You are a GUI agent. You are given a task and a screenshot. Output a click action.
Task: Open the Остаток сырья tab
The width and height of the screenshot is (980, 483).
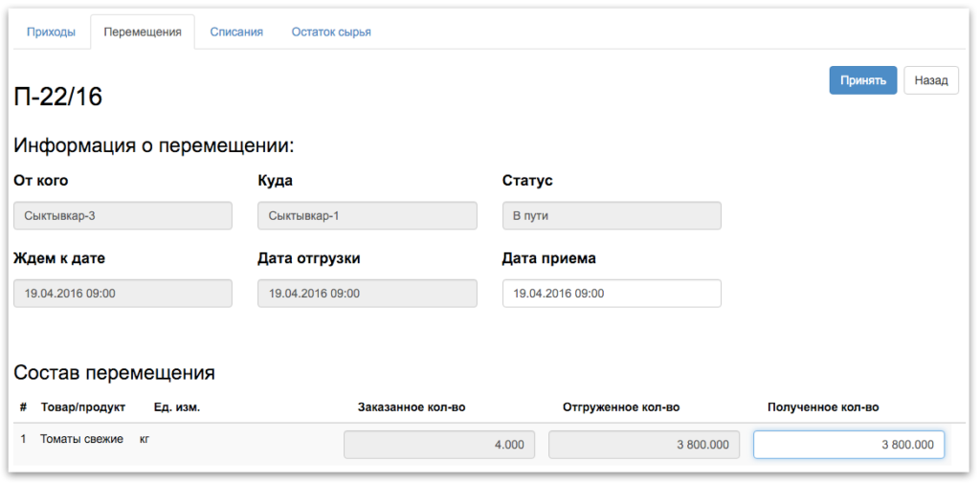(331, 32)
